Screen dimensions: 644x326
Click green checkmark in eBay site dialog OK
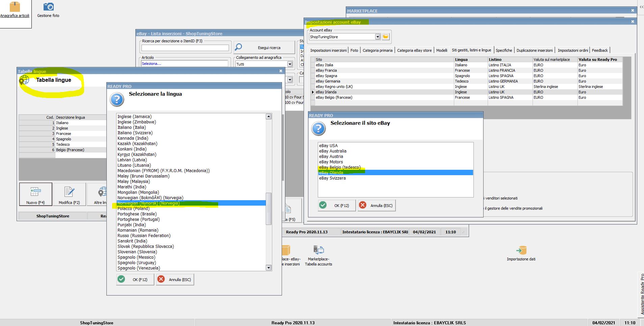click(323, 205)
